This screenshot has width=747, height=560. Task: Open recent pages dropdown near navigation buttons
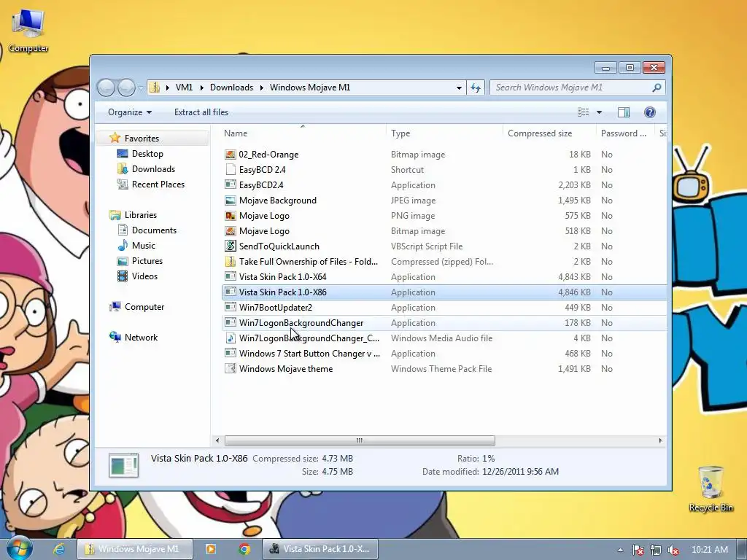[141, 87]
